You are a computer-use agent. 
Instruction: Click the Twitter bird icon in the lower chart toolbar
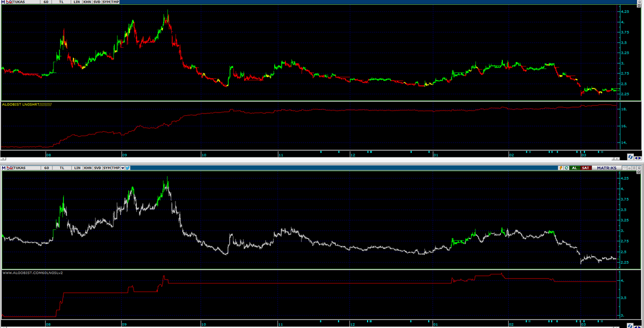coord(128,168)
